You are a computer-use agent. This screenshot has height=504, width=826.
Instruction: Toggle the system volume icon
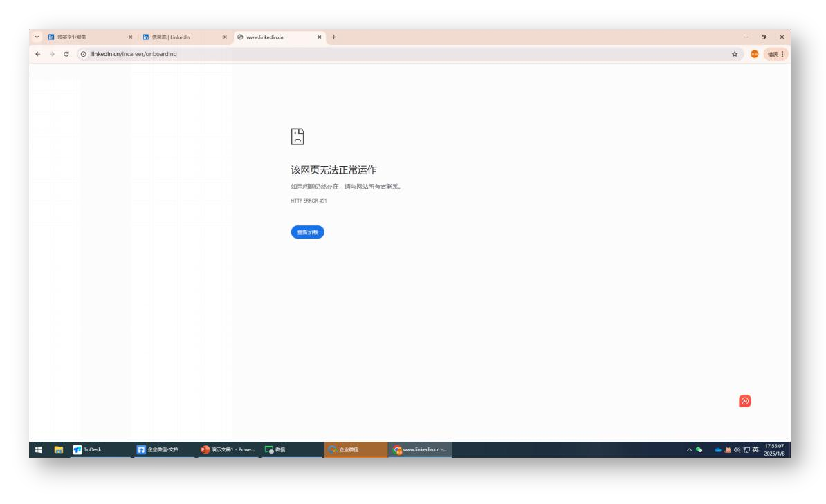point(736,448)
